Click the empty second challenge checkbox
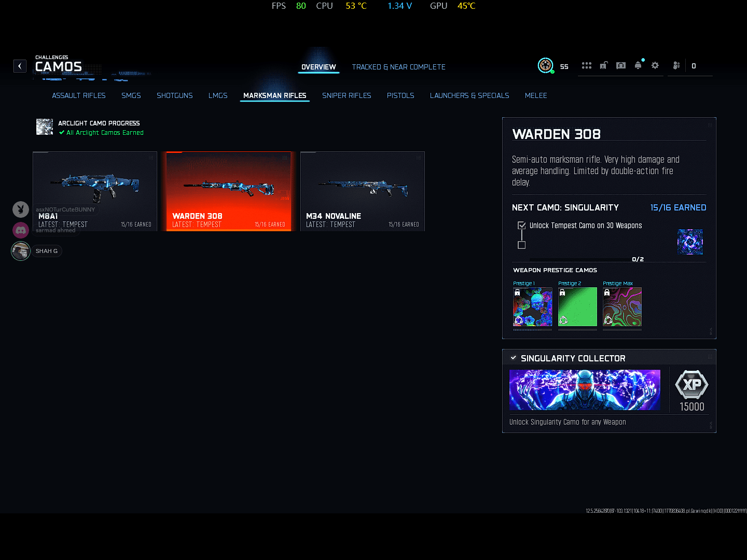This screenshot has height=560, width=747. point(522,245)
